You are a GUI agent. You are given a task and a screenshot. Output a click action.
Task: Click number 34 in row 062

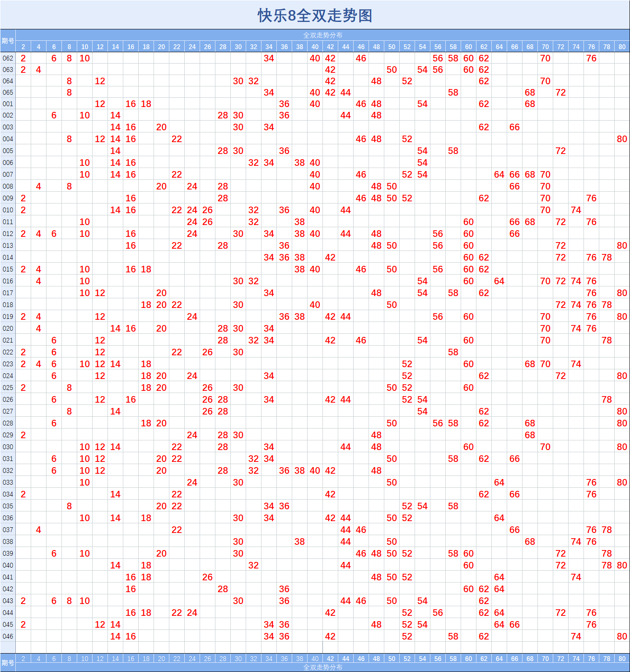point(269,58)
